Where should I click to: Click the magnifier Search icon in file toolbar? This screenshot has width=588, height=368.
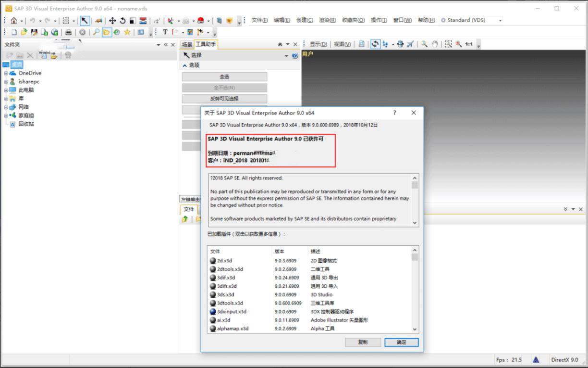96,32
